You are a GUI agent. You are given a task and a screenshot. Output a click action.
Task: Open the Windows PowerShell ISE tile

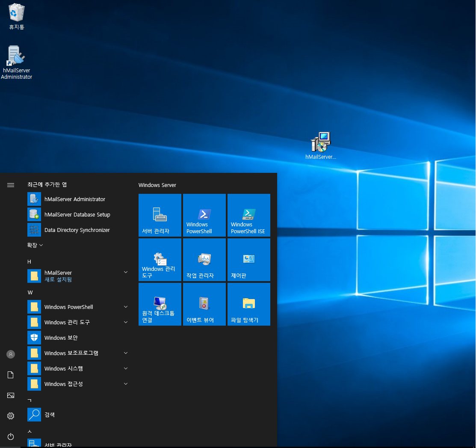coord(249,215)
